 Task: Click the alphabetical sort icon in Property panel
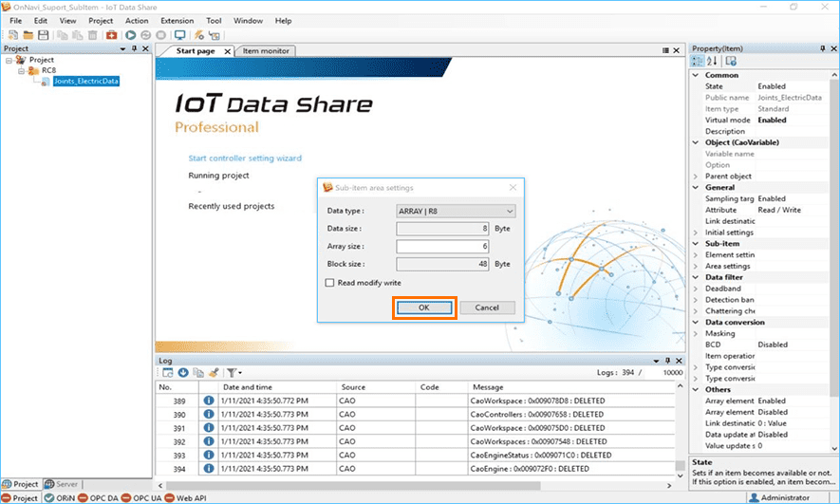(x=712, y=61)
